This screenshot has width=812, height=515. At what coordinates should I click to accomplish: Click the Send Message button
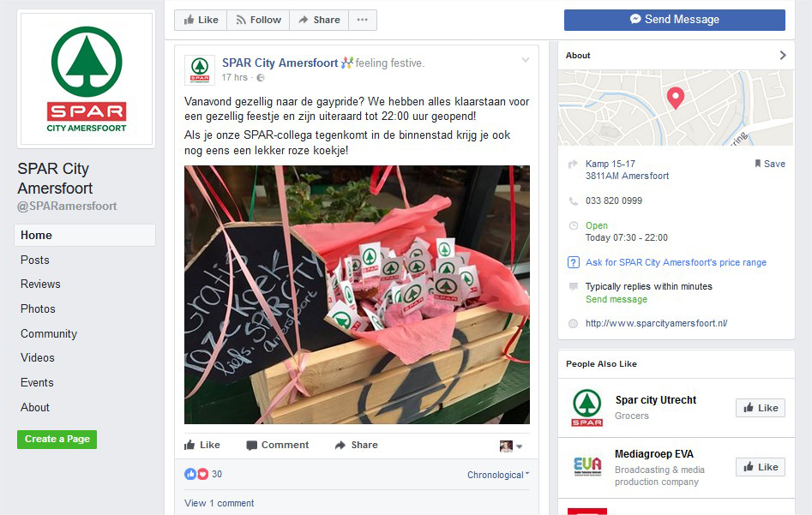(675, 20)
